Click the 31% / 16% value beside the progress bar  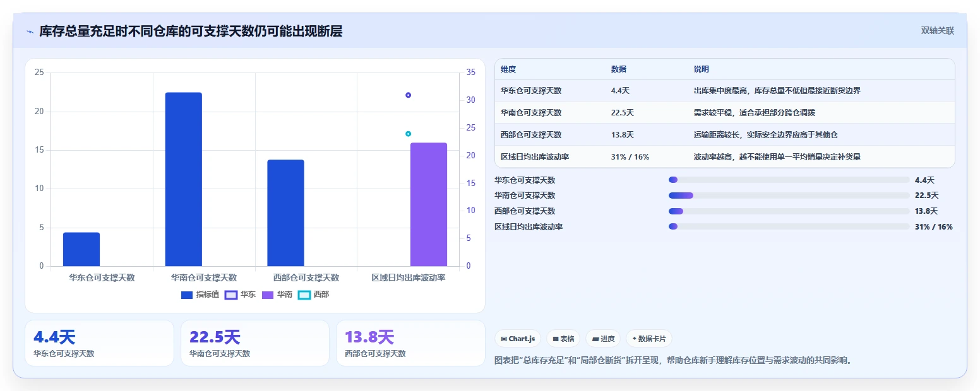pos(934,227)
